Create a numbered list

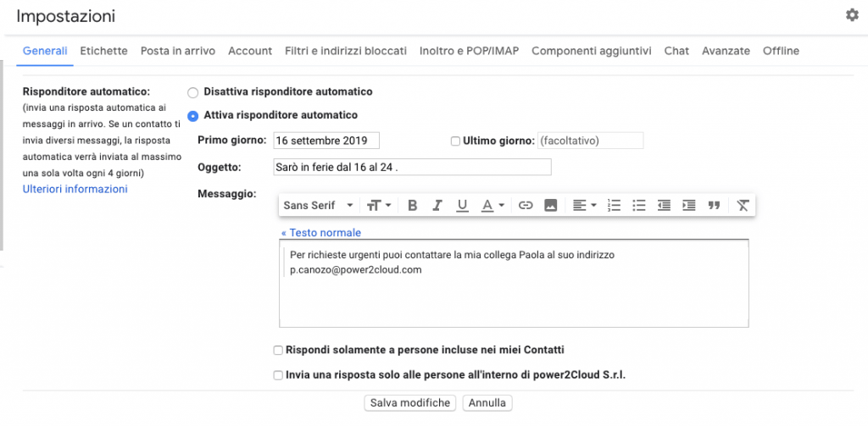tap(614, 206)
